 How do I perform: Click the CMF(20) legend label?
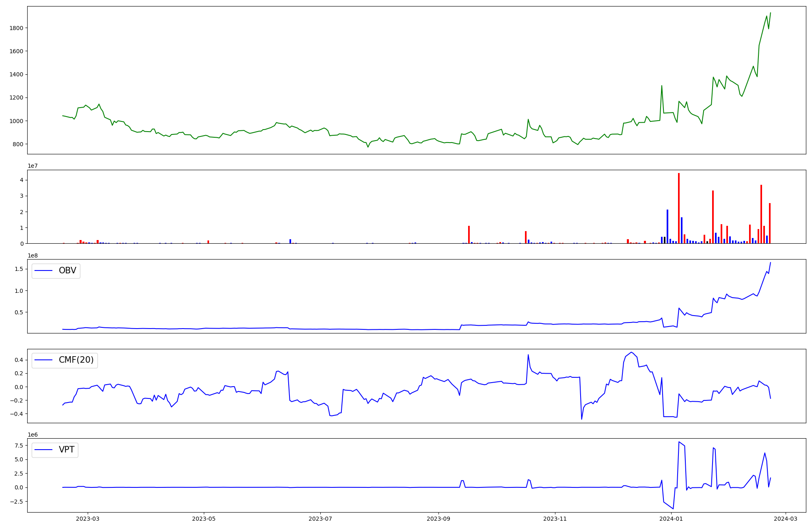pos(76,360)
